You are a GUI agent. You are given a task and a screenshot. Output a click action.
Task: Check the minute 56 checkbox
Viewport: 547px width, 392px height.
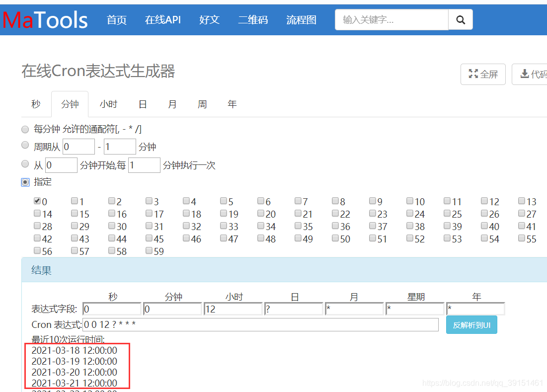37,250
